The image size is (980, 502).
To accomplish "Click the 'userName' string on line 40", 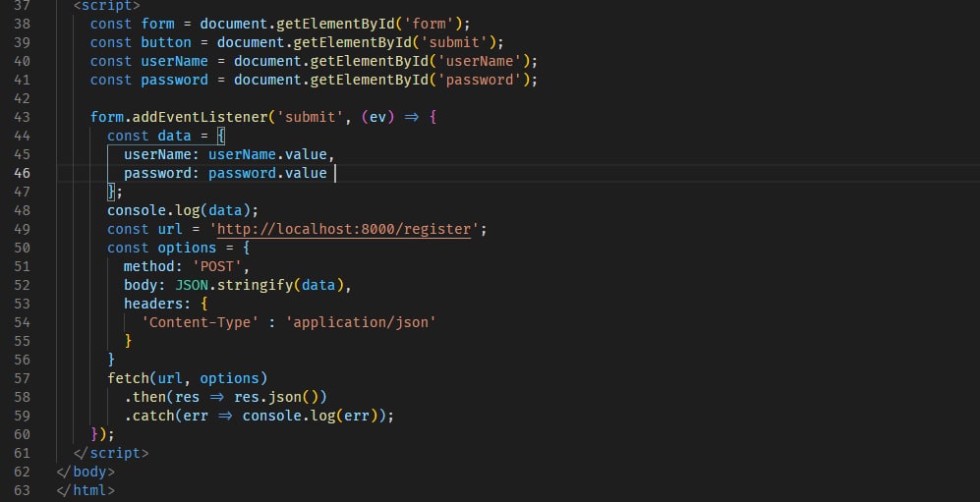I will click(480, 61).
